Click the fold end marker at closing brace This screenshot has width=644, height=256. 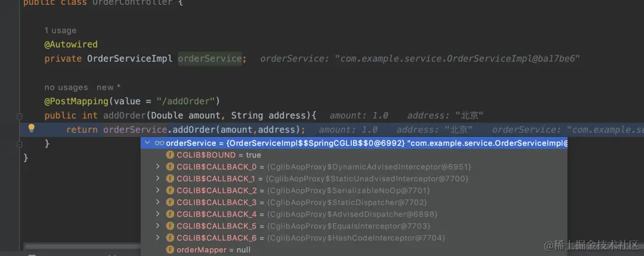[x=19, y=144]
